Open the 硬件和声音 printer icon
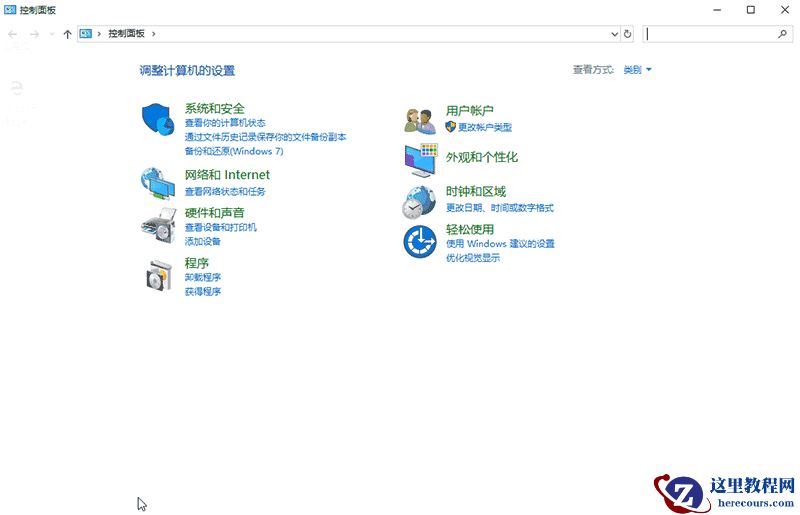 point(158,227)
